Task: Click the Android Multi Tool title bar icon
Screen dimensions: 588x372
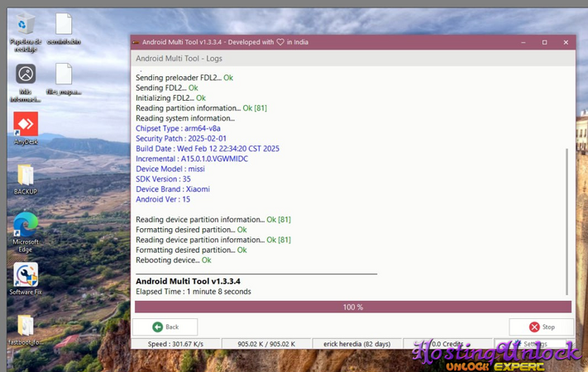Action: pos(136,42)
